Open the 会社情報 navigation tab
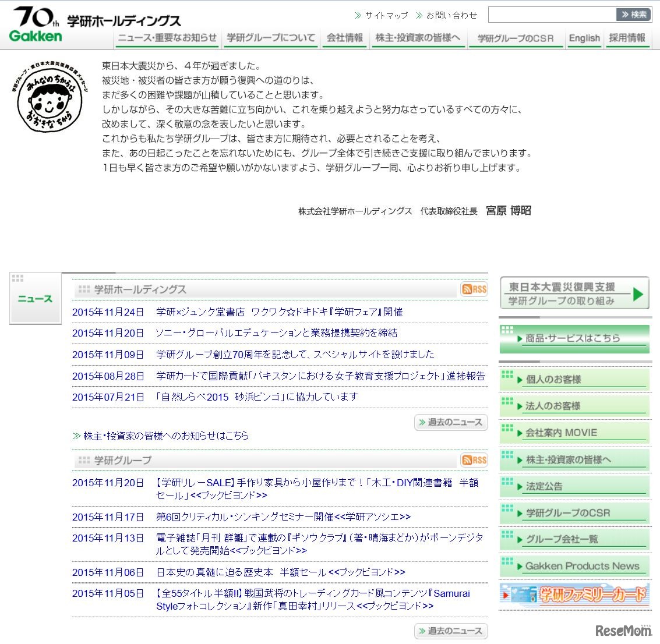Viewport: 660px width, 644px height. point(344,37)
